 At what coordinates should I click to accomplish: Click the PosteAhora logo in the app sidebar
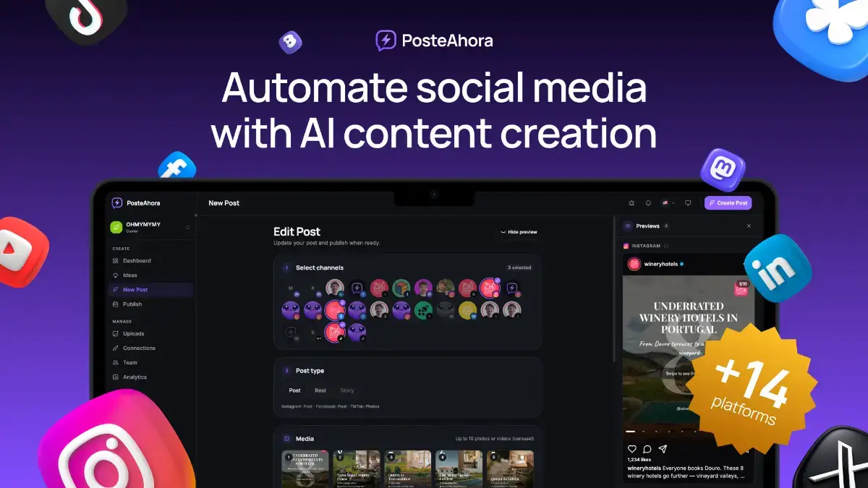click(137, 203)
